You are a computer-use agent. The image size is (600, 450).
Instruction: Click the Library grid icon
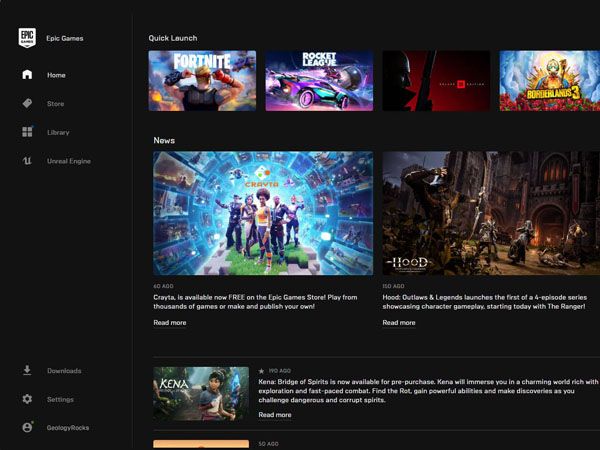point(27,132)
